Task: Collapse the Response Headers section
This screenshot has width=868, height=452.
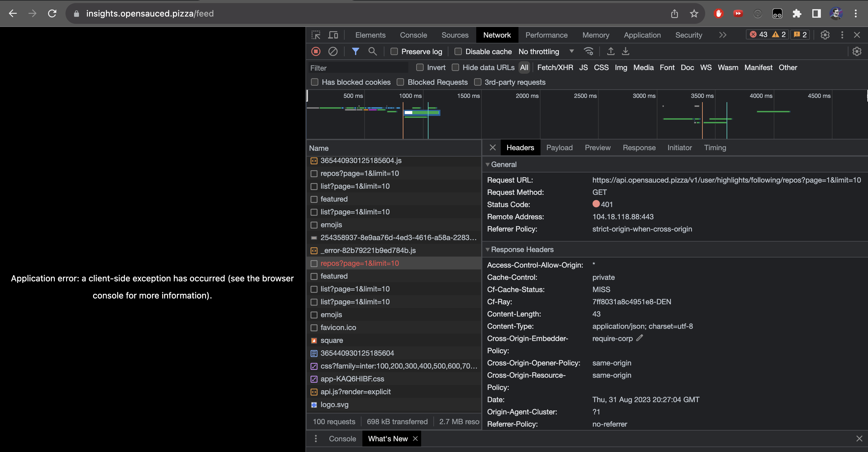Action: pos(488,249)
